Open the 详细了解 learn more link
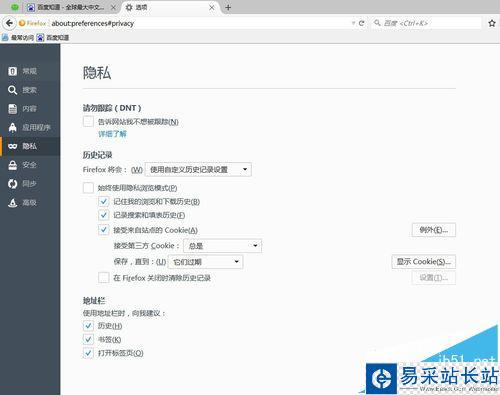Image resolution: width=500 pixels, height=395 pixels. (x=112, y=134)
